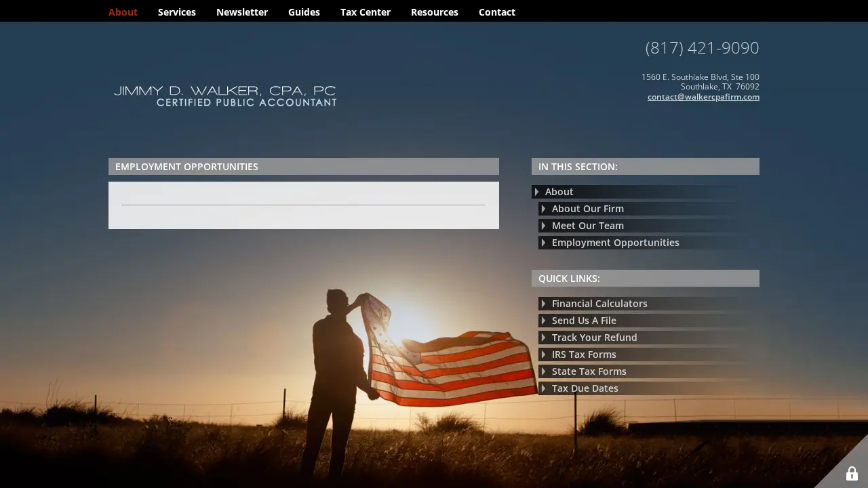
Task: Open IRS Tax Forms link
Action: pyautogui.click(x=649, y=354)
